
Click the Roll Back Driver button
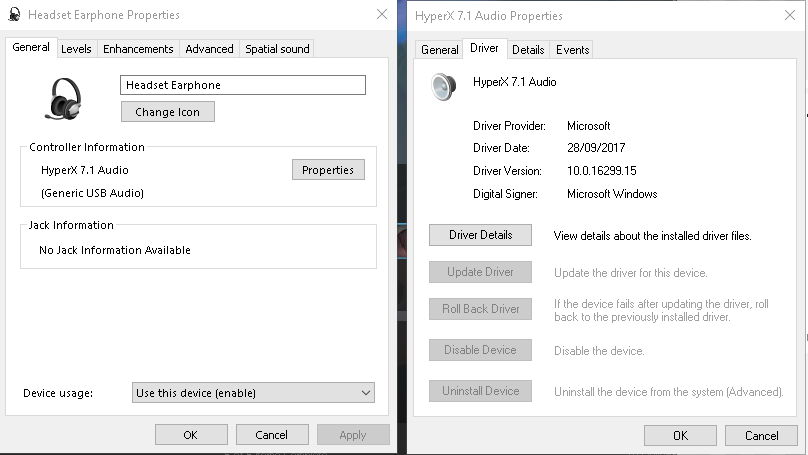pyautogui.click(x=480, y=309)
